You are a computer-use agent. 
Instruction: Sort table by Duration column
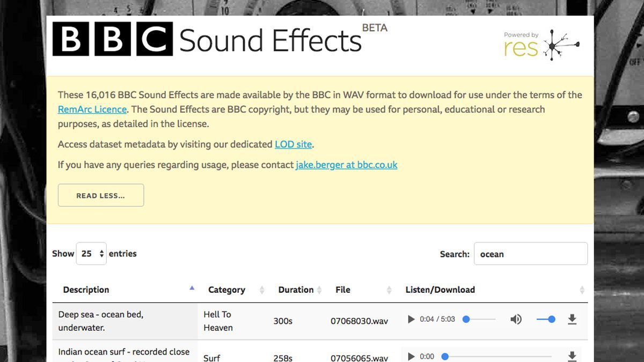pyautogui.click(x=297, y=290)
